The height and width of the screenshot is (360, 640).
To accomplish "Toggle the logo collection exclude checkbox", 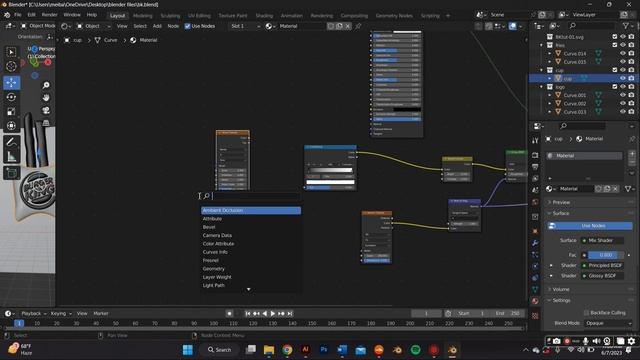I will coord(615,87).
